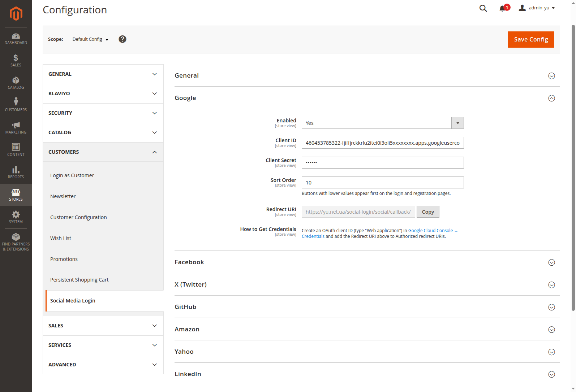The height and width of the screenshot is (392, 576).
Task: Open the Default Config scope dropdown
Action: click(90, 39)
